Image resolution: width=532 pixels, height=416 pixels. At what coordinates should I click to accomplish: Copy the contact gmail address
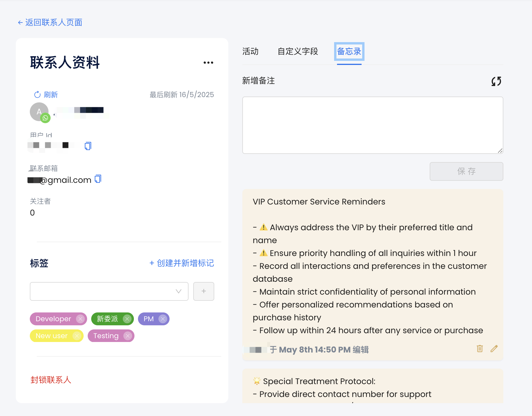98,179
